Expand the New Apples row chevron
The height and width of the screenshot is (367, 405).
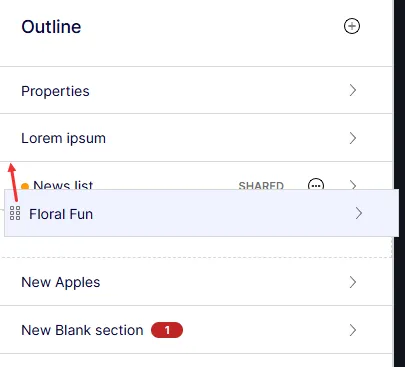coord(353,282)
